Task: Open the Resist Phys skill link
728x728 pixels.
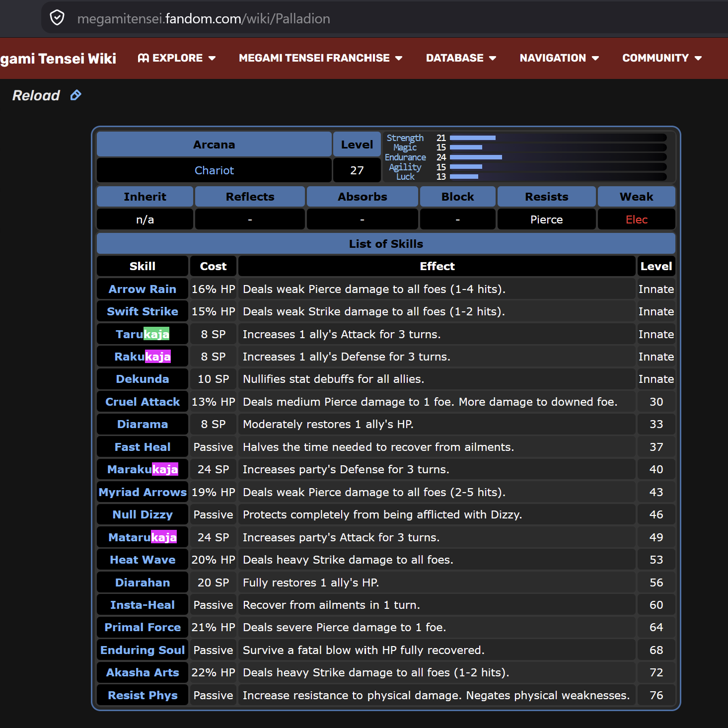Action: (x=143, y=695)
